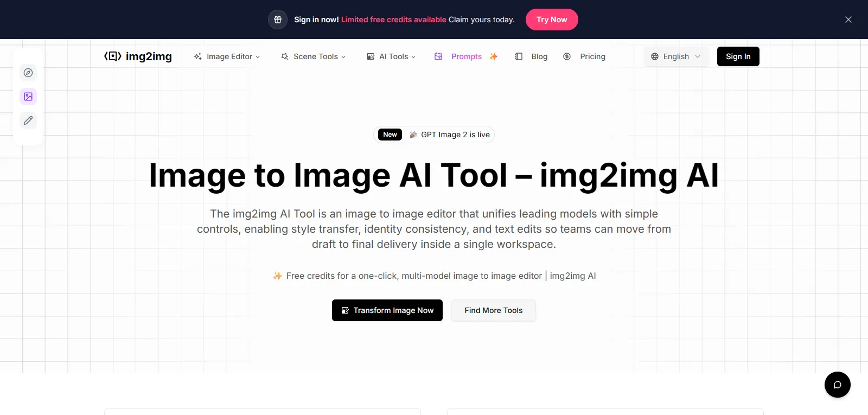Viewport: 868px width, 415px height.
Task: Open the Image Editor menu
Action: tap(227, 56)
